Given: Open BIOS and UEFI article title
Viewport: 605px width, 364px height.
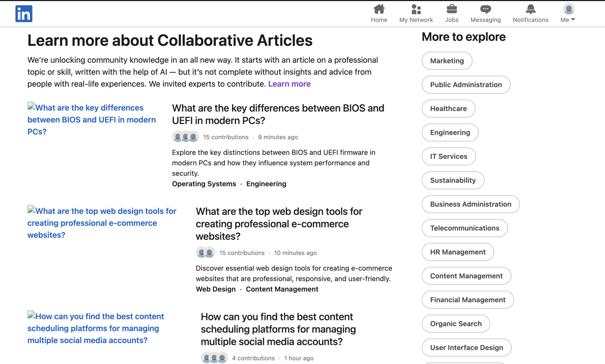Looking at the screenshot, I should [278, 114].
